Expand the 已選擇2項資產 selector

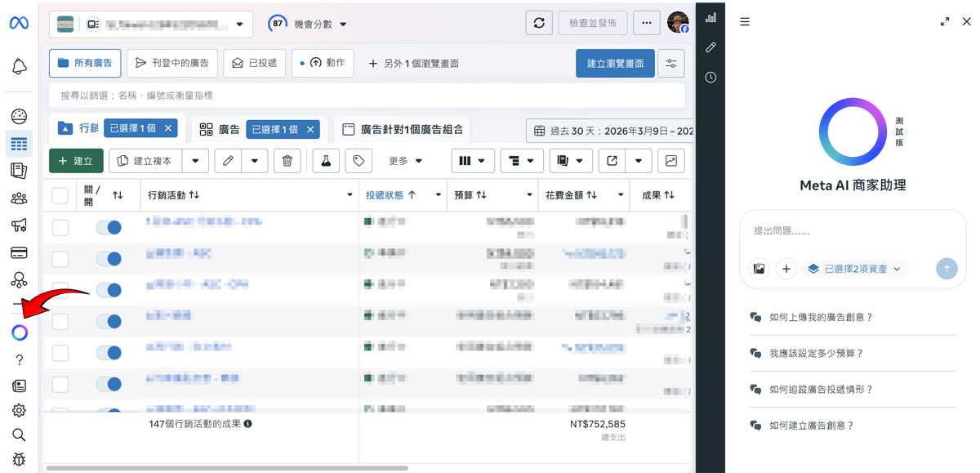[854, 269]
